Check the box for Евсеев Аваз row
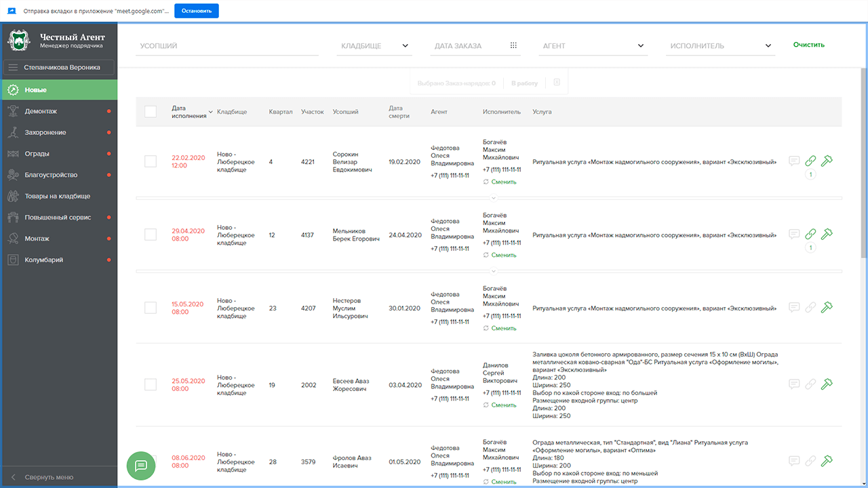Image resolution: width=868 pixels, height=488 pixels. tap(151, 384)
